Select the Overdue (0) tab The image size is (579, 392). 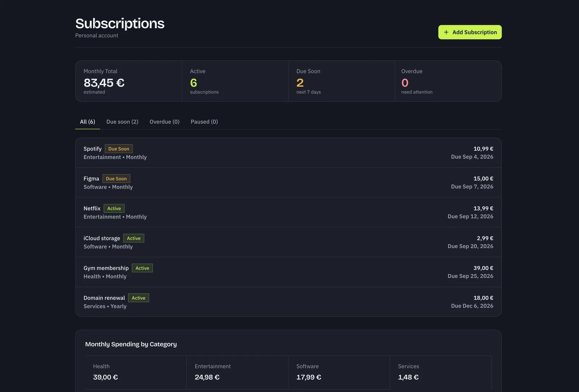point(164,122)
